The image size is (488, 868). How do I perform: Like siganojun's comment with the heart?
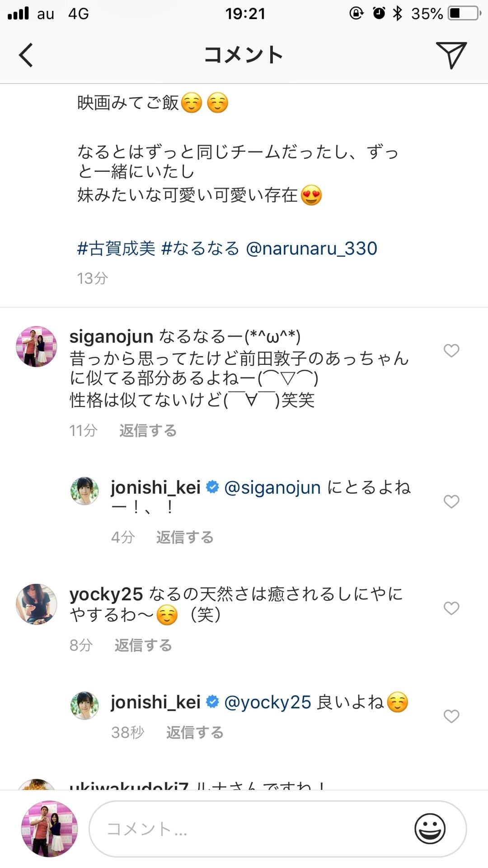451,350
